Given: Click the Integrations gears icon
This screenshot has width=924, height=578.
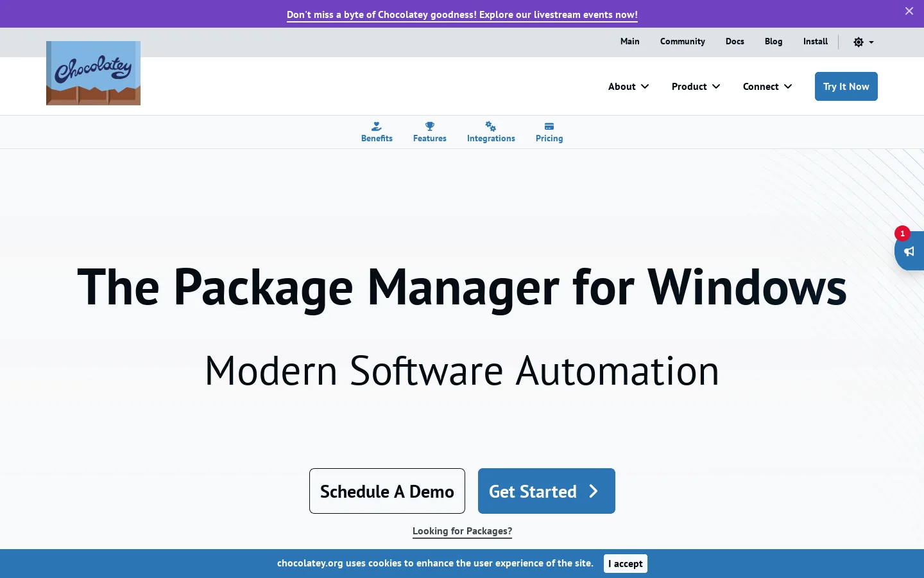Looking at the screenshot, I should [x=491, y=127].
